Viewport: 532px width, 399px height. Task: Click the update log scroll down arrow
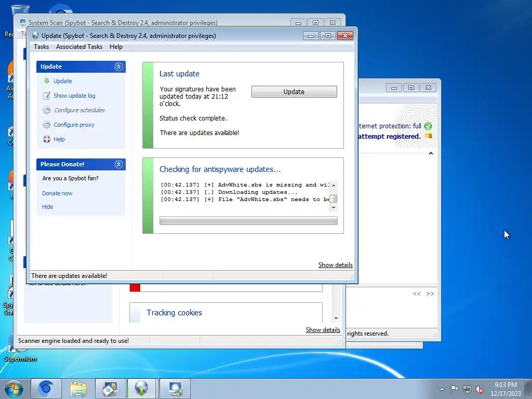point(334,207)
